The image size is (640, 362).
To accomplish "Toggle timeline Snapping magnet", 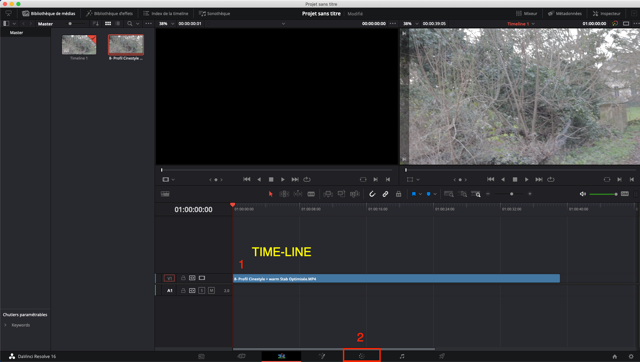I will [372, 194].
